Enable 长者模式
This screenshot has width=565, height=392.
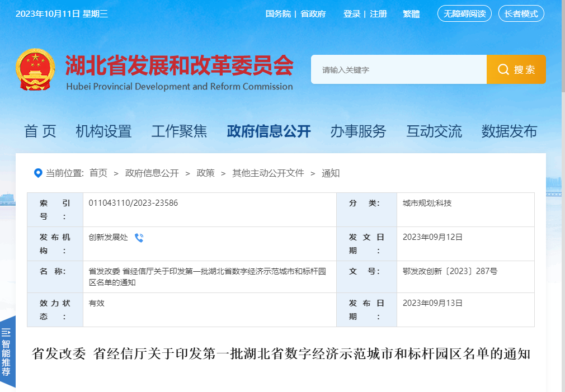click(x=521, y=13)
